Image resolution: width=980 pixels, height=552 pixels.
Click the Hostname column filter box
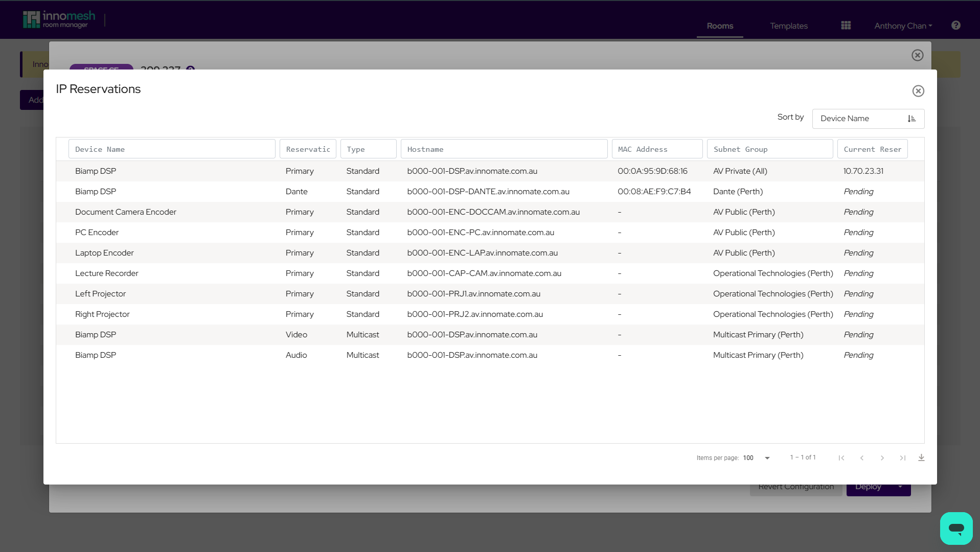(504, 149)
